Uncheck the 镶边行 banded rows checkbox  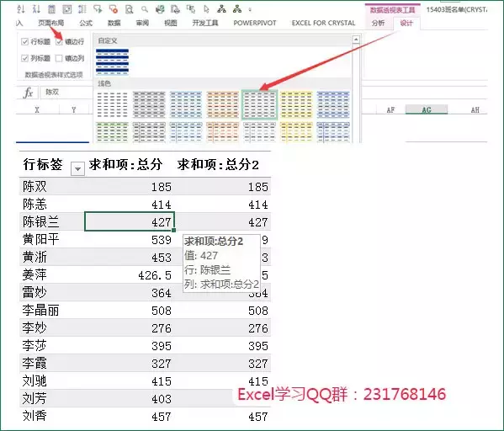[x=59, y=41]
